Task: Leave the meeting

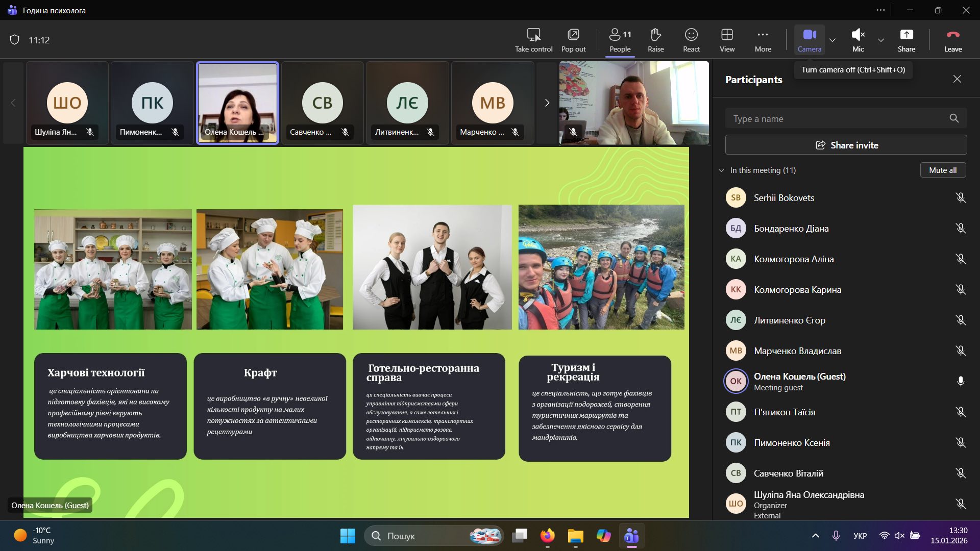Action: point(952,40)
